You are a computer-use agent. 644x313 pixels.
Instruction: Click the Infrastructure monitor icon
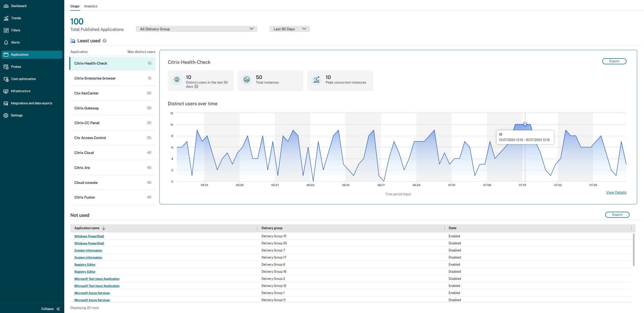tap(6, 91)
